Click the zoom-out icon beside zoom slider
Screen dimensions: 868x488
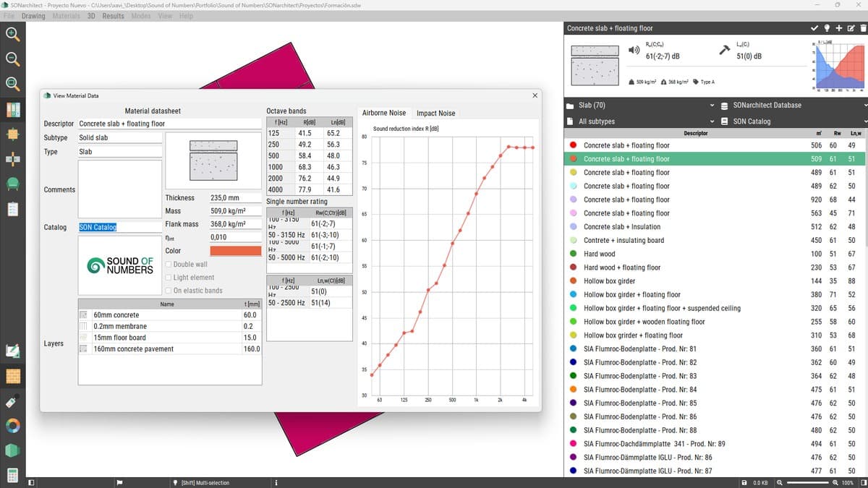point(778,482)
